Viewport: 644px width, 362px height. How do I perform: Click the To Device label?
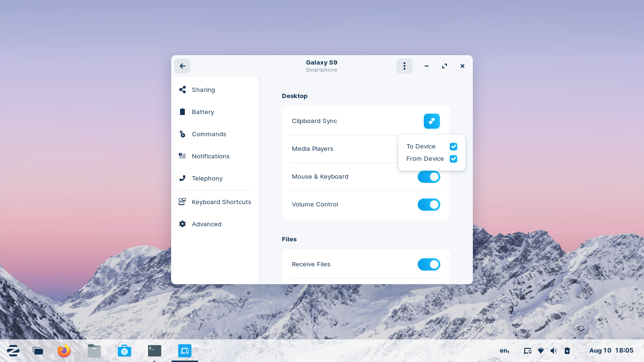point(421,146)
